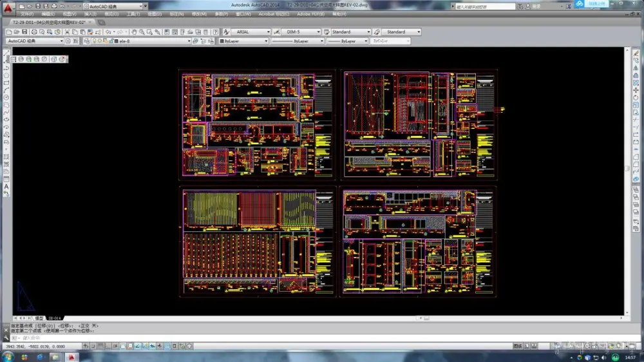Open the 文件(F) File menu

pos(28,14)
